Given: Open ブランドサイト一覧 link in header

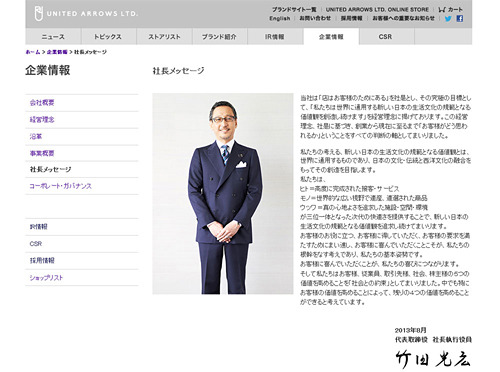Looking at the screenshot, I should click(294, 9).
